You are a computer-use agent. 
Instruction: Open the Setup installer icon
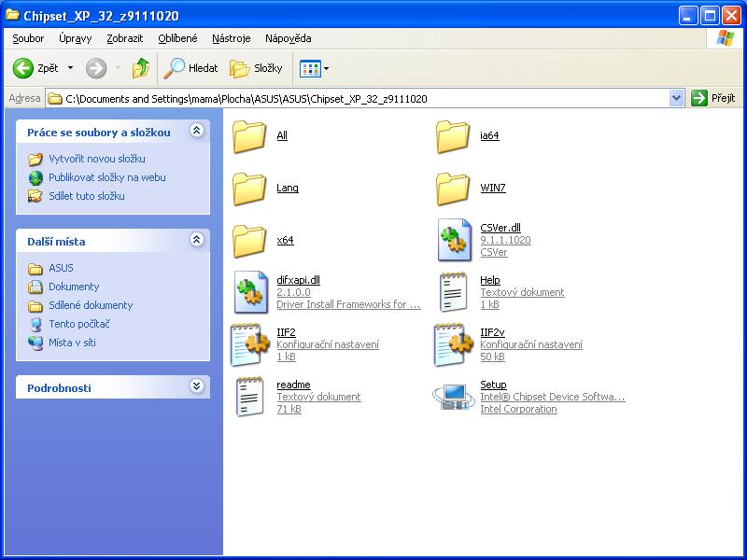click(453, 397)
